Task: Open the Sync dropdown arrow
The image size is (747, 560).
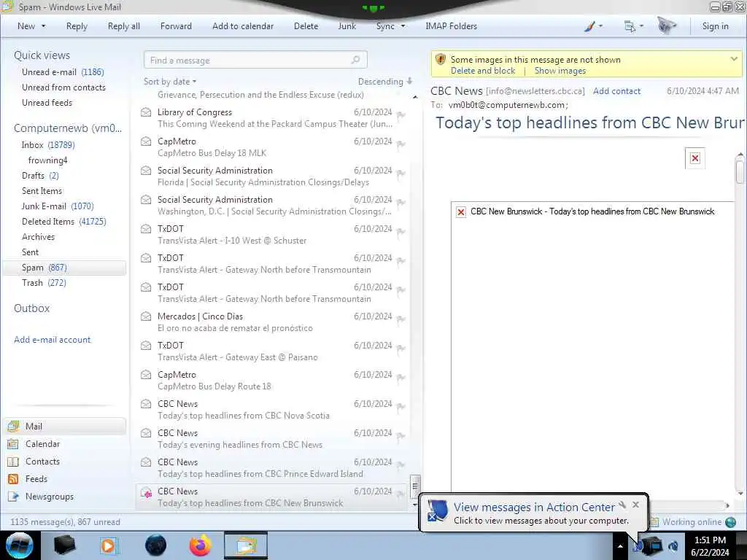Action: [403, 26]
